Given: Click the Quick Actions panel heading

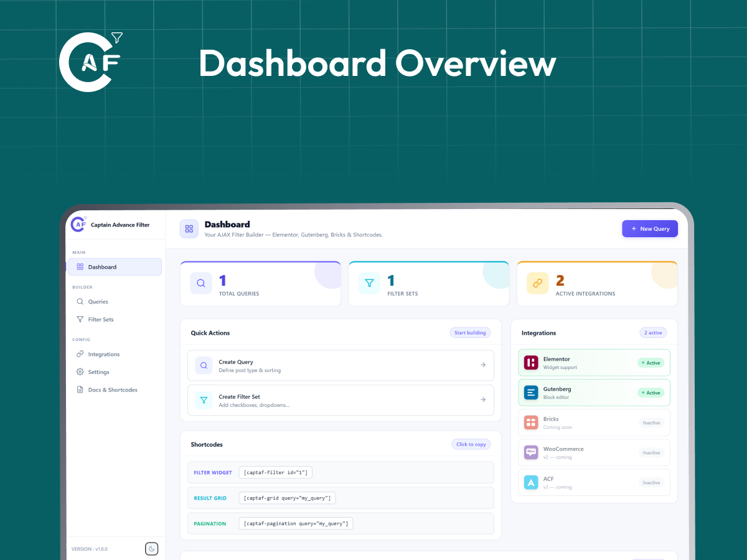Looking at the screenshot, I should point(210,333).
